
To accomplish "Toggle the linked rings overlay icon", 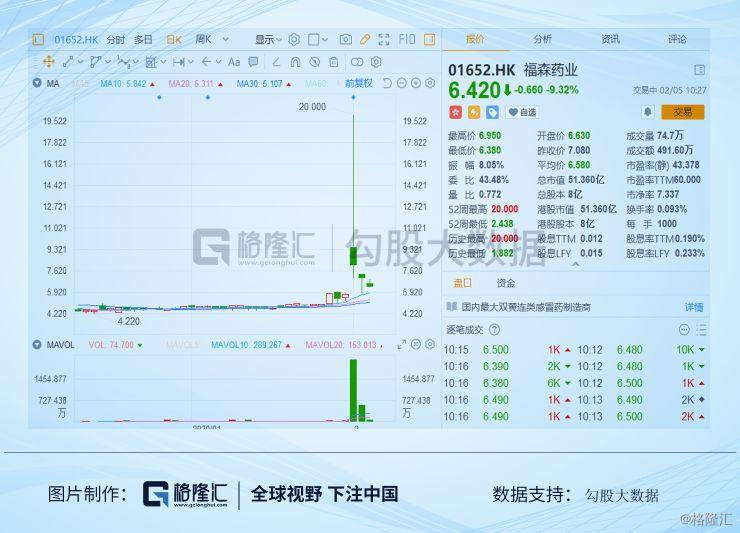I will click(357, 62).
